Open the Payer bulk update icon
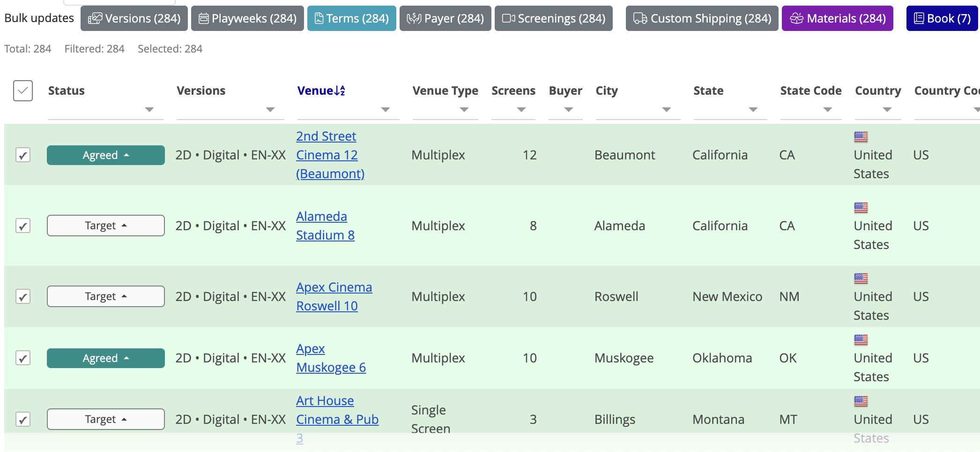The height and width of the screenshot is (452, 980). tap(414, 18)
